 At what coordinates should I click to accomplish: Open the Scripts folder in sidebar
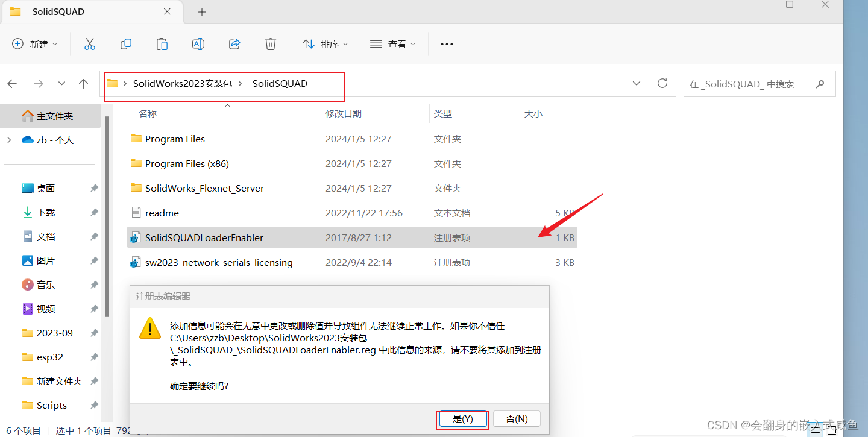click(x=52, y=405)
